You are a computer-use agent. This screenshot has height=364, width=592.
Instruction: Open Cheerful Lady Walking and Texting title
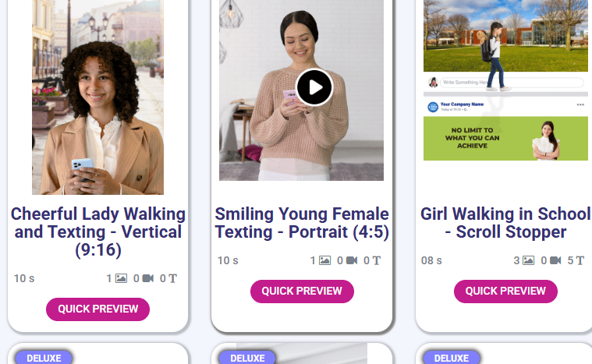pos(97,231)
